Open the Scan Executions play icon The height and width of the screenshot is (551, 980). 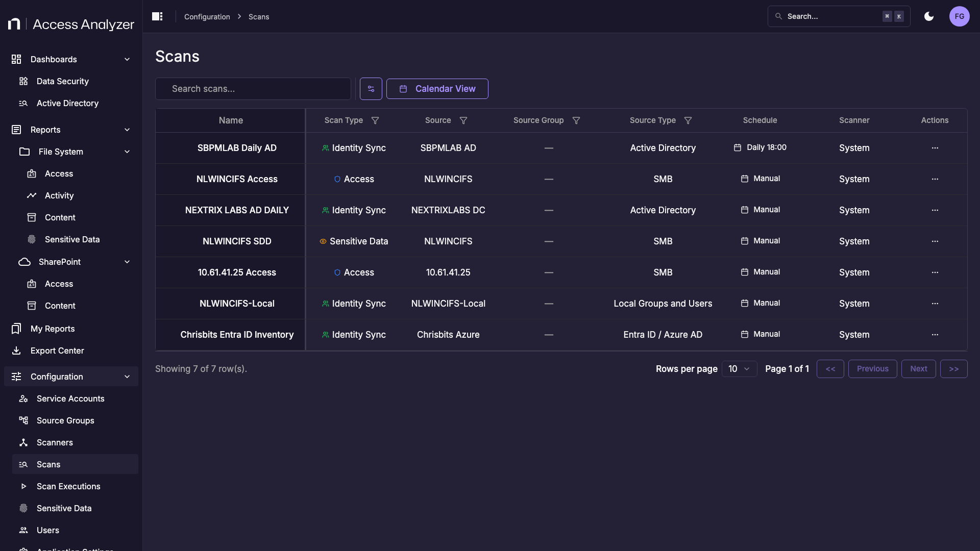[23, 486]
